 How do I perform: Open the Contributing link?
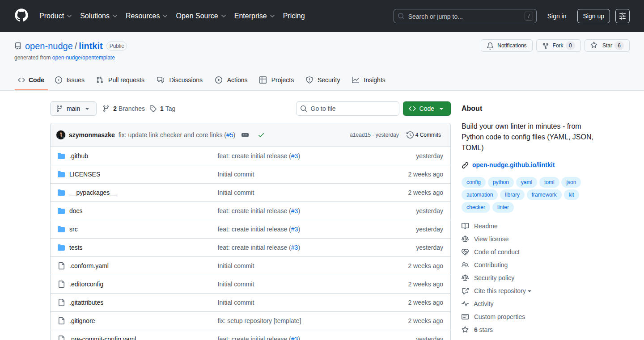[491, 265]
